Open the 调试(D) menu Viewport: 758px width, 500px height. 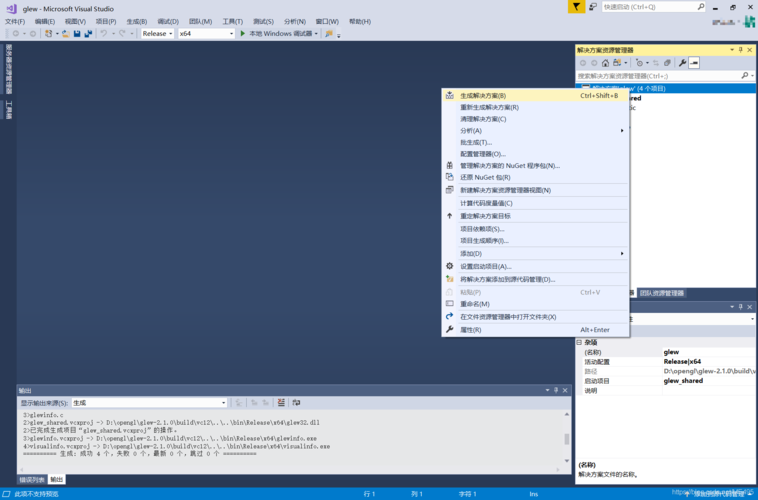168,21
